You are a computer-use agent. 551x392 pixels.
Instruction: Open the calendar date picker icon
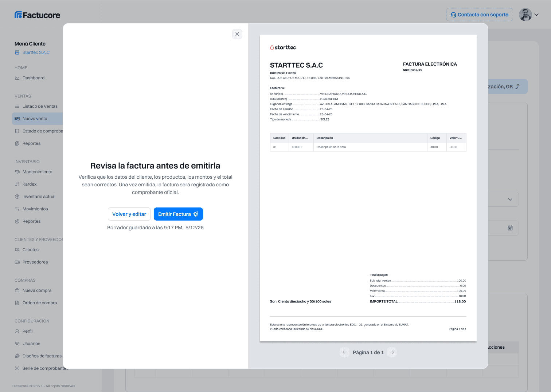click(x=510, y=228)
